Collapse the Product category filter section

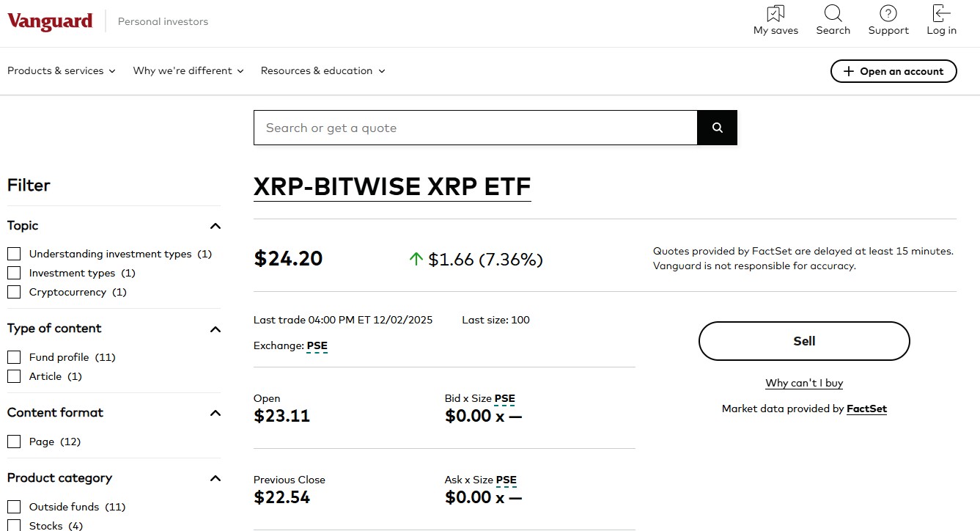pyautogui.click(x=215, y=478)
